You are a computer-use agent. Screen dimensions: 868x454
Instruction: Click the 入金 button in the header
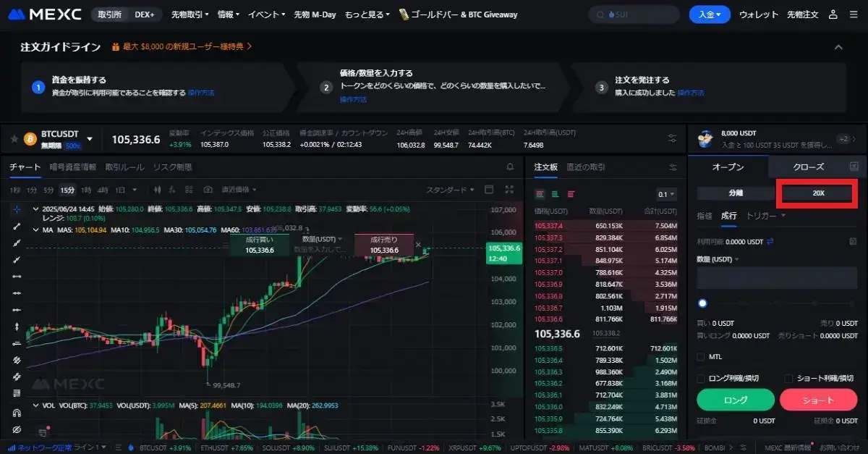point(709,13)
